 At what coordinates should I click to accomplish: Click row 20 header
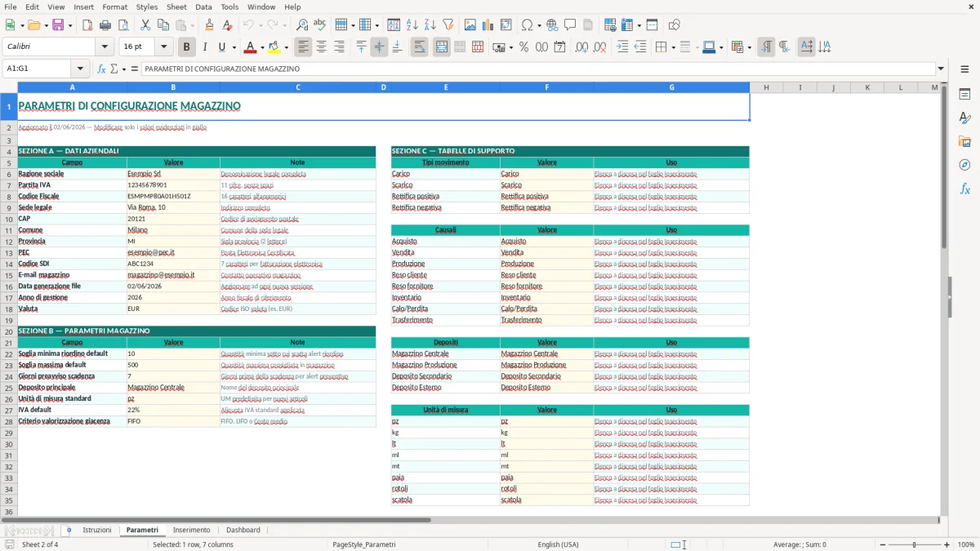pos(9,331)
